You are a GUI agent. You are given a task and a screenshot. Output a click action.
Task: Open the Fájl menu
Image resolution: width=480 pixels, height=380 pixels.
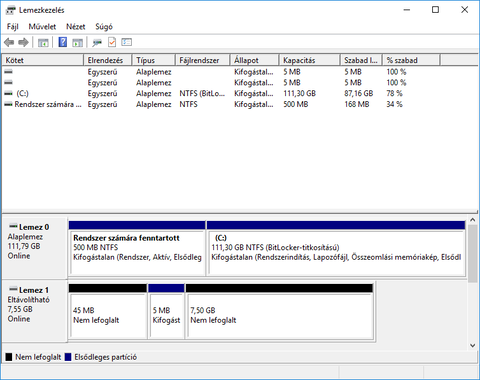pos(13,27)
